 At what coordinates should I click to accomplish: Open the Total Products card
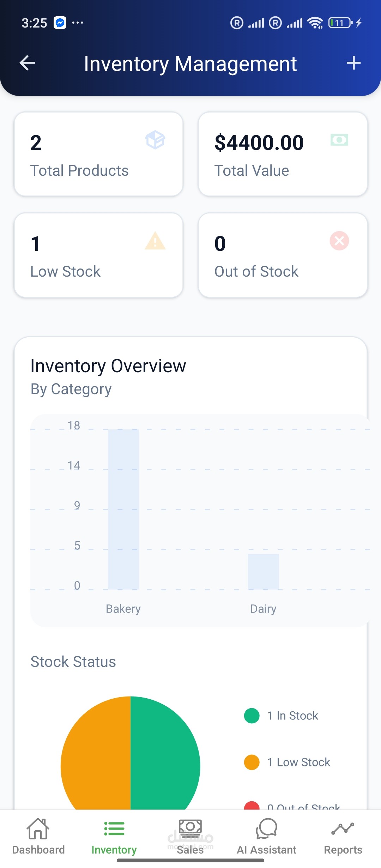[98, 154]
